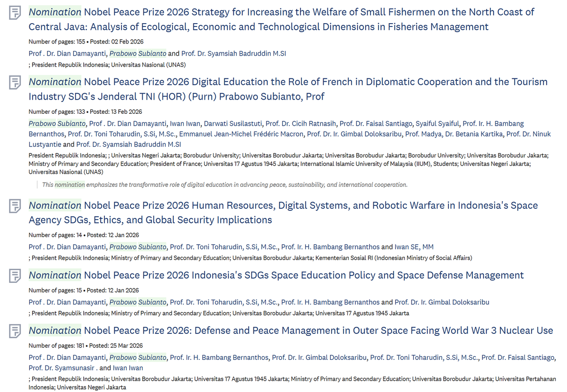Open Prabowo Subianto author link in 133-page result

(57, 123)
